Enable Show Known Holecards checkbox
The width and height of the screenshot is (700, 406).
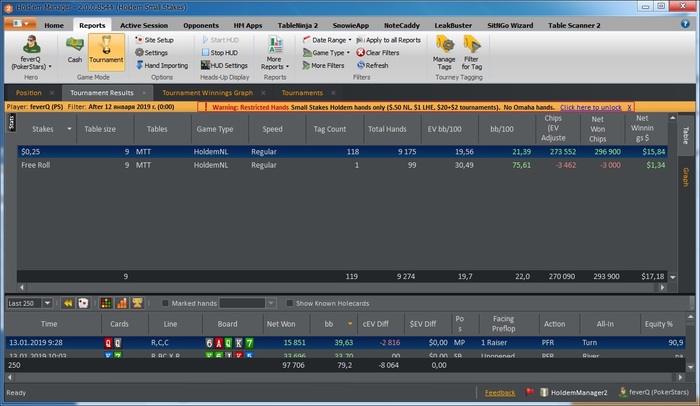(290, 303)
